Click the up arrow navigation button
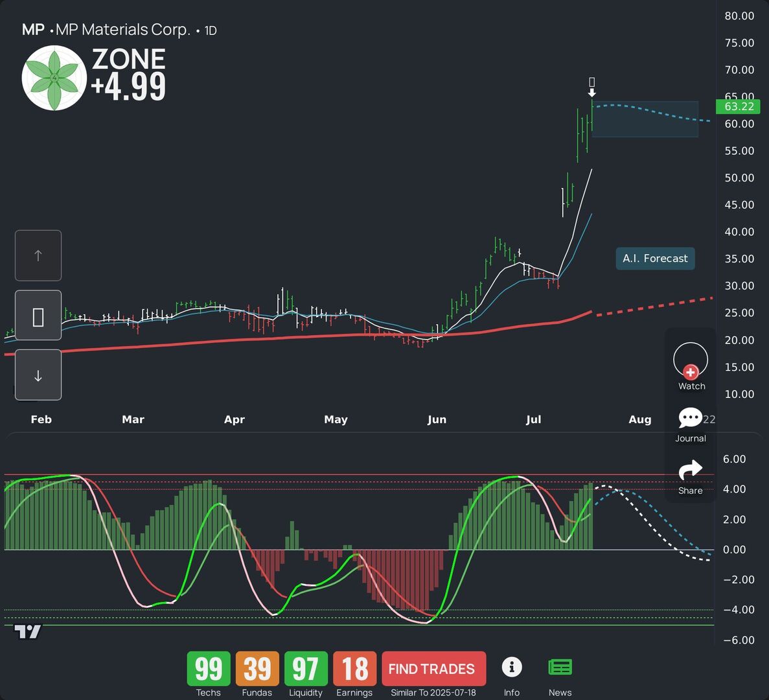The height and width of the screenshot is (700, 769). tap(38, 255)
